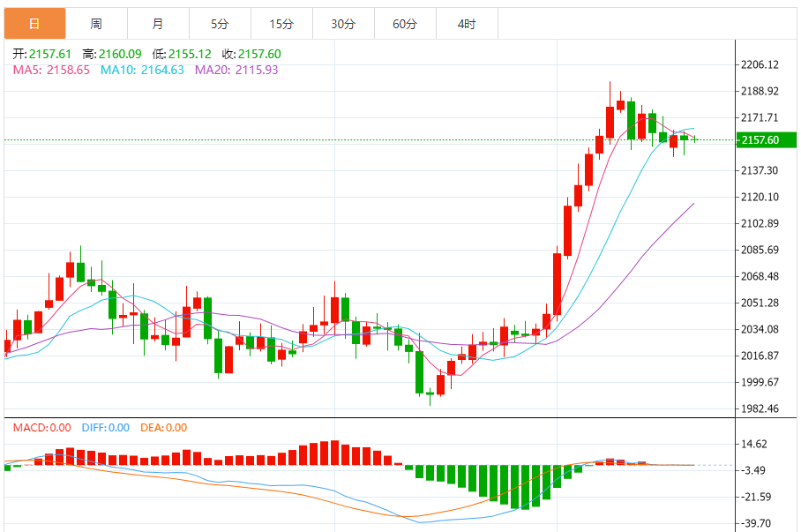Click the 2188.92 price axis label
801x532 pixels.
point(760,92)
